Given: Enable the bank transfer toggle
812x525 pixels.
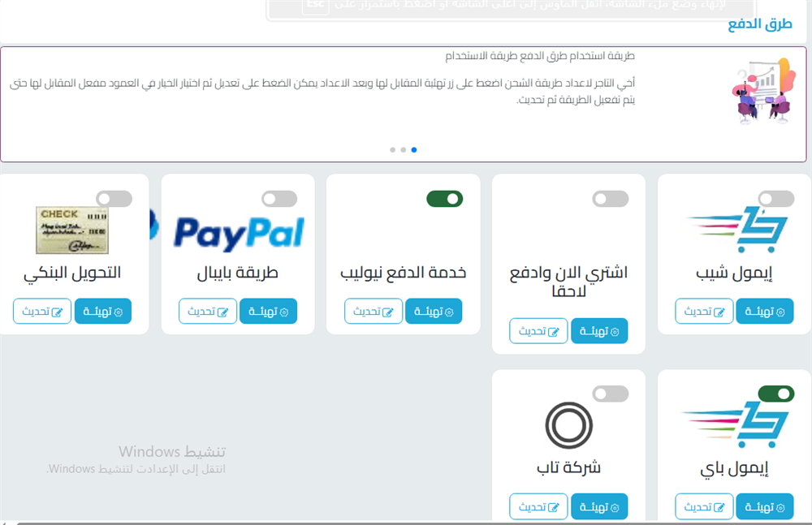Looking at the screenshot, I should [114, 199].
